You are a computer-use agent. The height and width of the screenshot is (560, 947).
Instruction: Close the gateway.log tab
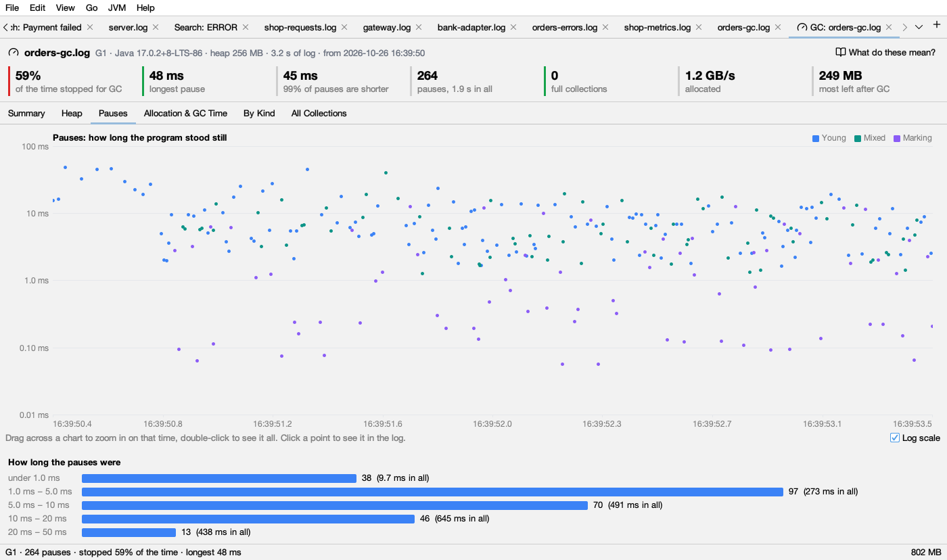coord(419,27)
